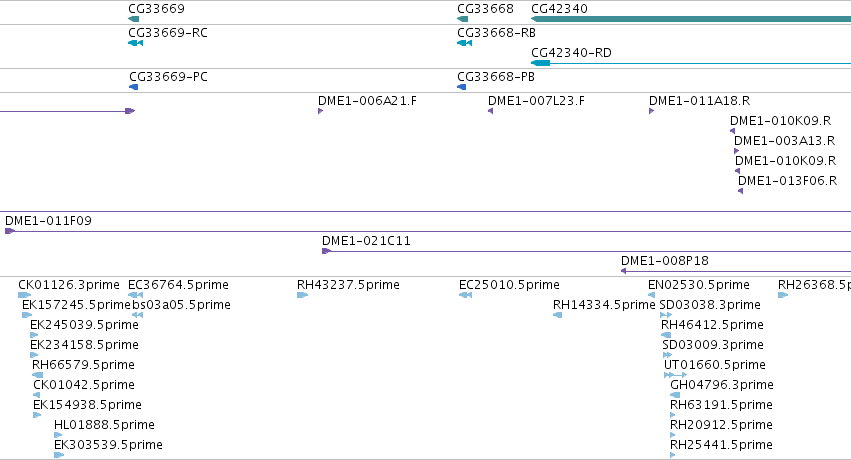Click the DME1-008P18 BAC start arrow
The height and width of the screenshot is (460, 851).
(x=624, y=271)
